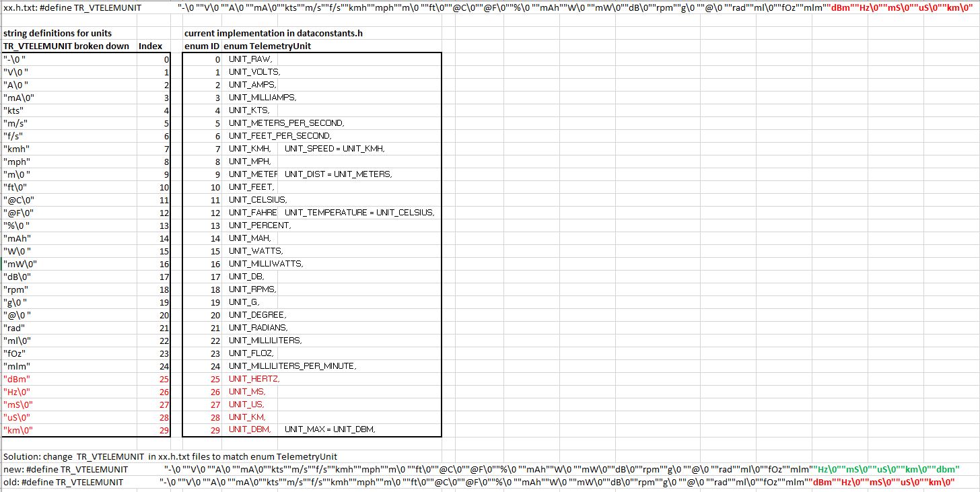Screen dimensions: 980x492
Task: Select the old: #define TR_VTELEMUNIT cell
Action: point(63,482)
